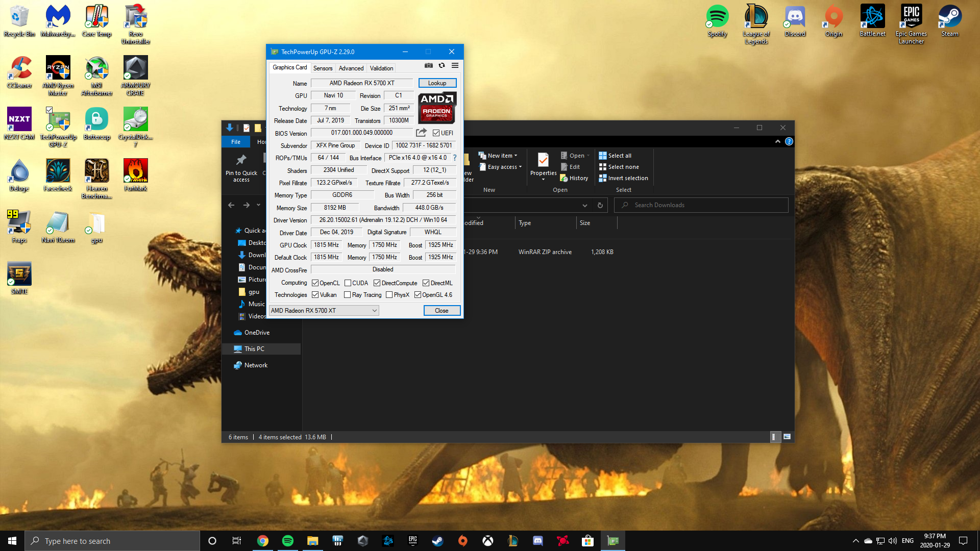980x551 pixels.
Task: Click the GPU-Z Close button
Action: click(x=442, y=311)
